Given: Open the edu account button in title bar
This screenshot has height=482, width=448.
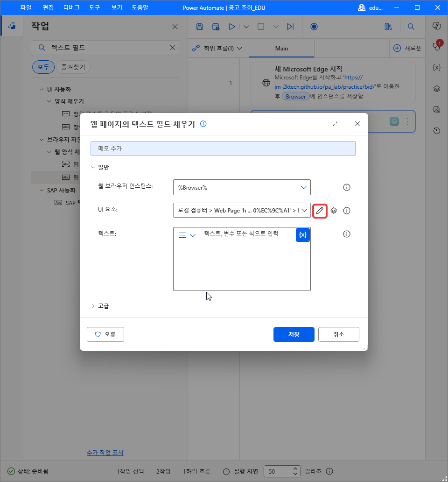Looking at the screenshot, I should [x=371, y=7].
